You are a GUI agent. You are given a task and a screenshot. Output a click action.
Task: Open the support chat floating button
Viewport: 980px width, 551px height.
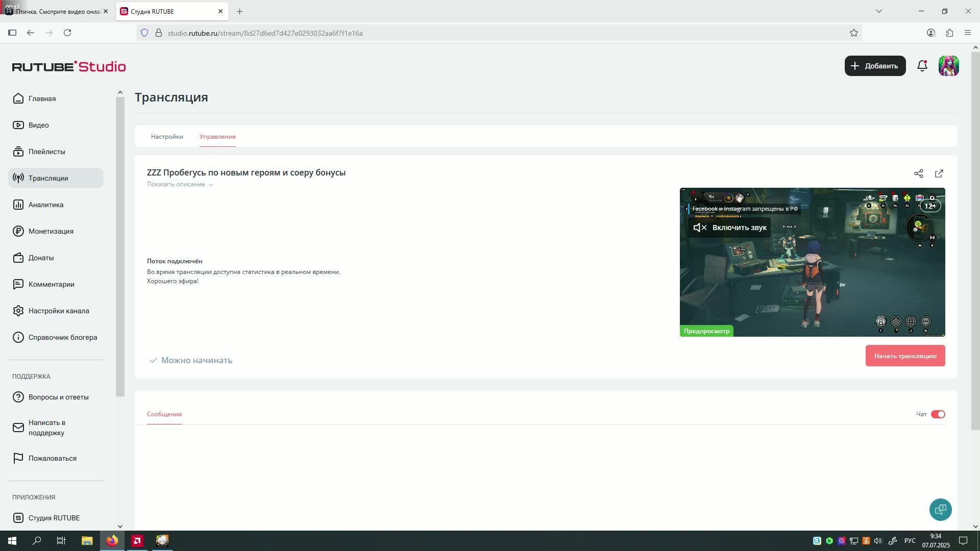click(940, 510)
